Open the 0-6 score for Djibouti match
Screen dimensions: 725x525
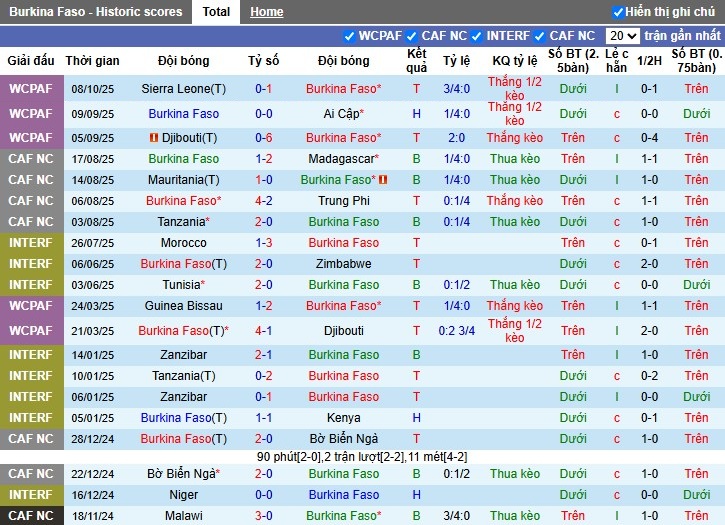point(264,138)
